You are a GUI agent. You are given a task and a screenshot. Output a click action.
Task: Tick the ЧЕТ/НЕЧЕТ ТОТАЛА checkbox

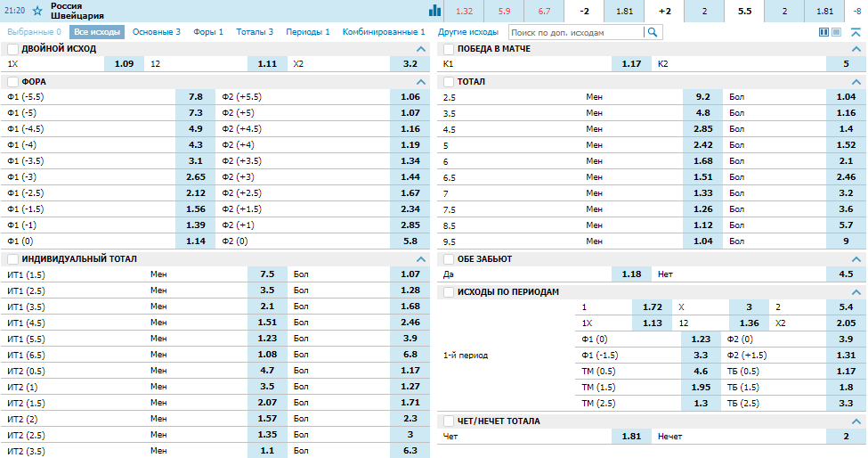[449, 421]
